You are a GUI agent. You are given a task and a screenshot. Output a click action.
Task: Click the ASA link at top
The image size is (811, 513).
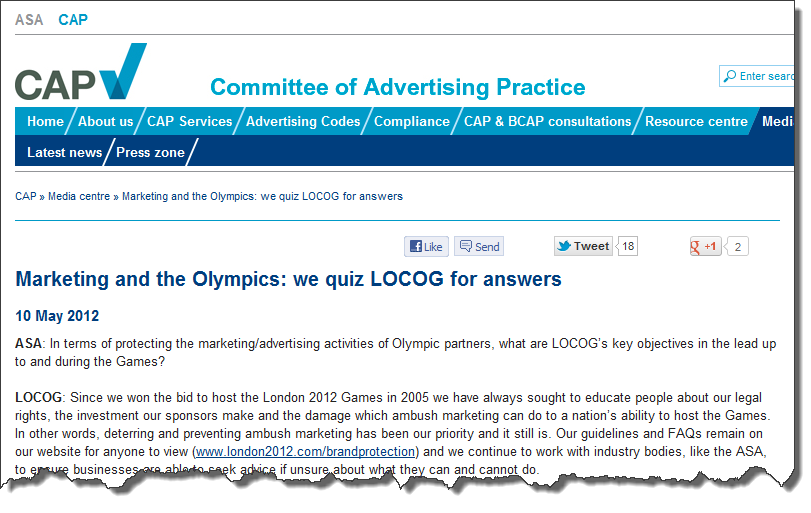(29, 20)
